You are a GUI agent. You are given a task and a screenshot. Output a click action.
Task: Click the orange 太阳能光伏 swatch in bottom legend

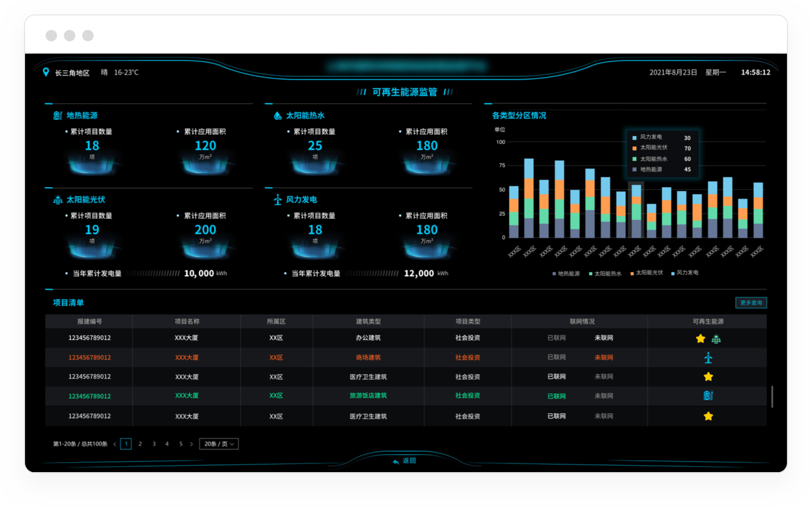click(x=632, y=273)
